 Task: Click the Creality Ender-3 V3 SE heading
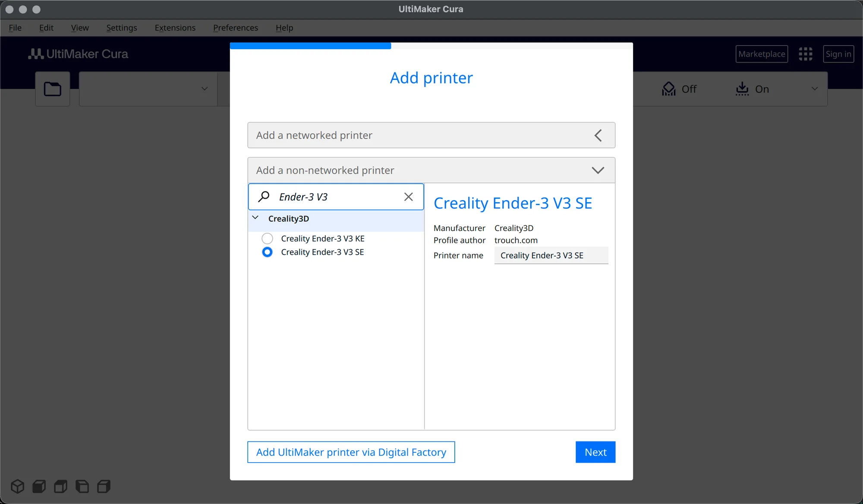pos(513,203)
